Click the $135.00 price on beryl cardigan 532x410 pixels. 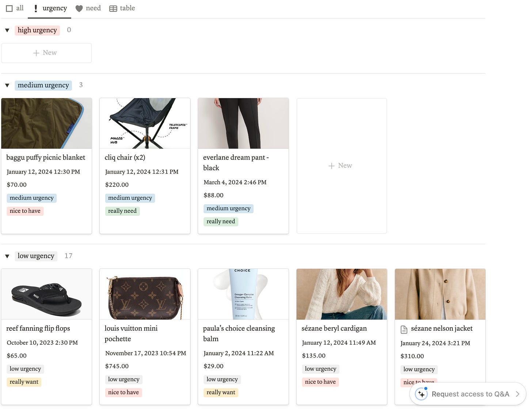click(313, 356)
